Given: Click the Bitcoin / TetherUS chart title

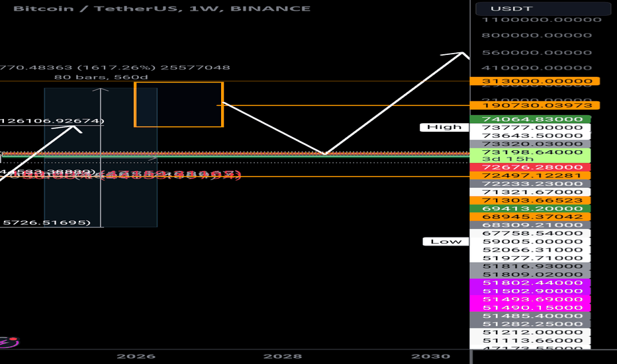Looking at the screenshot, I should click(162, 8).
